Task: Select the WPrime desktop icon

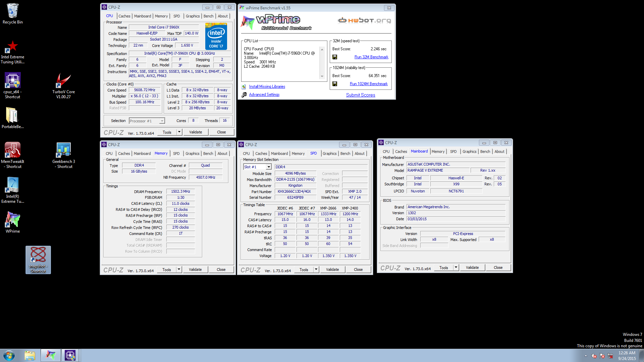Action: click(x=12, y=222)
